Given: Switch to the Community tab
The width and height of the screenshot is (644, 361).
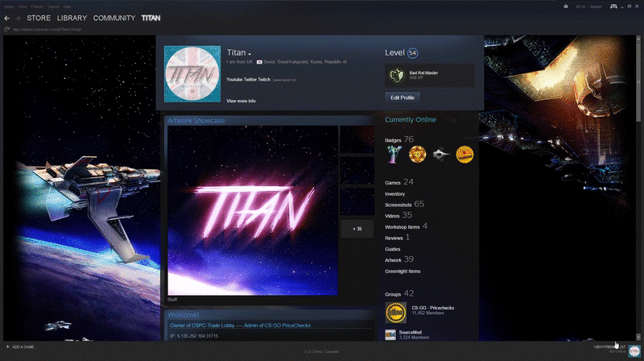Looking at the screenshot, I should pyautogui.click(x=114, y=18).
